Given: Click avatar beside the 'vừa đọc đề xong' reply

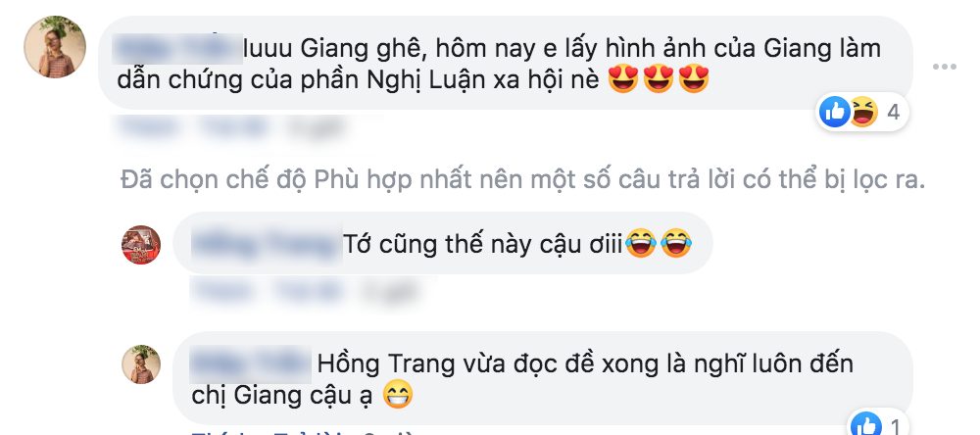Looking at the screenshot, I should (x=141, y=363).
